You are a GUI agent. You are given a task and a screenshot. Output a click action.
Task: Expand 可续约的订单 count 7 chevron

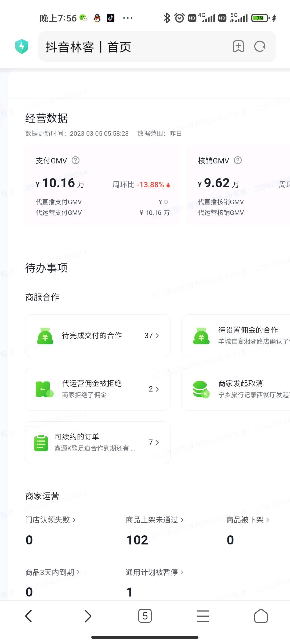pyautogui.click(x=157, y=442)
